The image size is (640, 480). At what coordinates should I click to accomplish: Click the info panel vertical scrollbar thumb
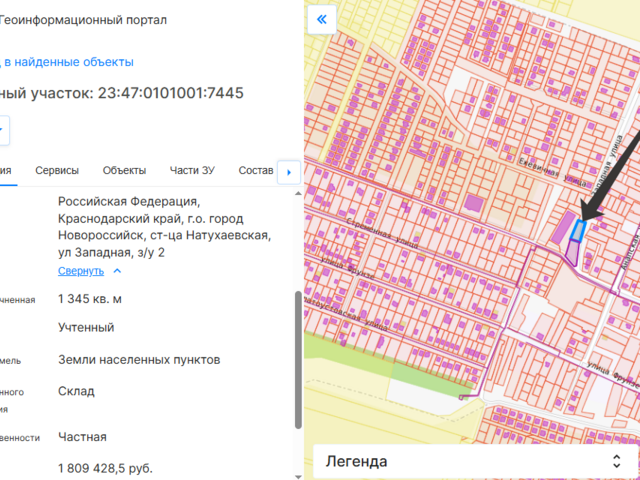[297, 360]
